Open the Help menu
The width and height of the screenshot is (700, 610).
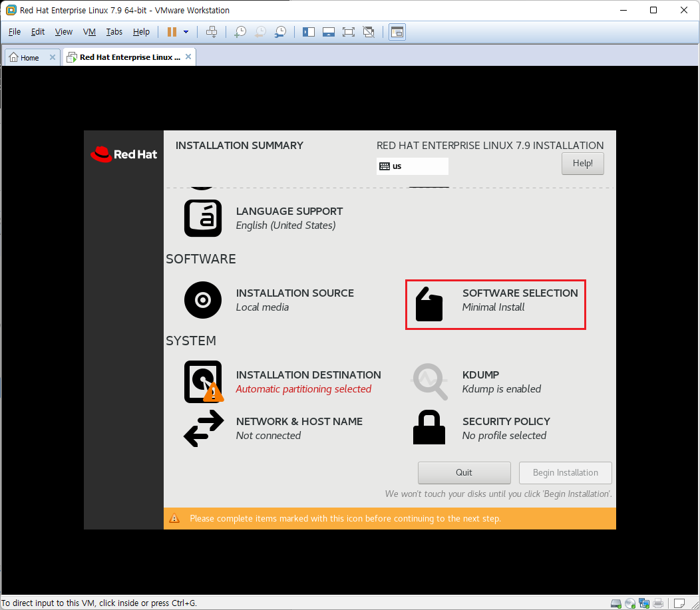(x=141, y=32)
